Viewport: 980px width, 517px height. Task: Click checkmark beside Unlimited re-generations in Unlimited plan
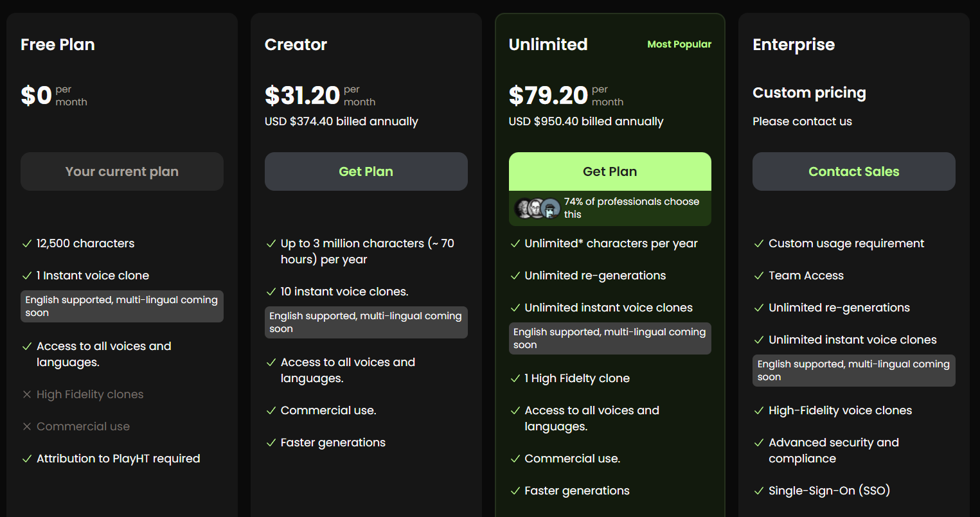tap(515, 276)
